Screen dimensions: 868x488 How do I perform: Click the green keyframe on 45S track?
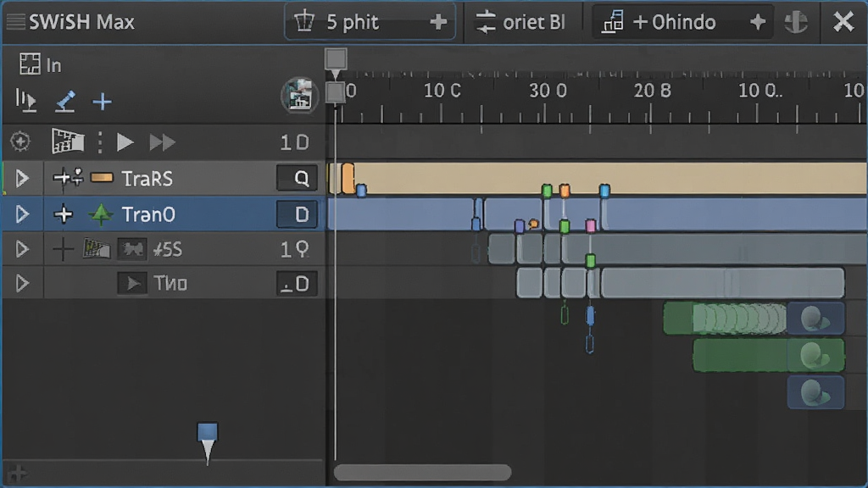(591, 261)
